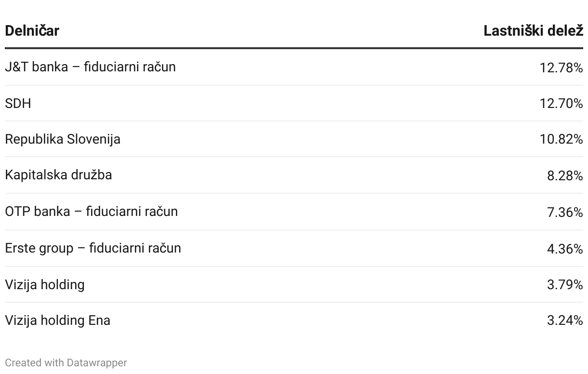The image size is (588, 374).
Task: Select the Kapitalska družba row label
Action: (58, 174)
